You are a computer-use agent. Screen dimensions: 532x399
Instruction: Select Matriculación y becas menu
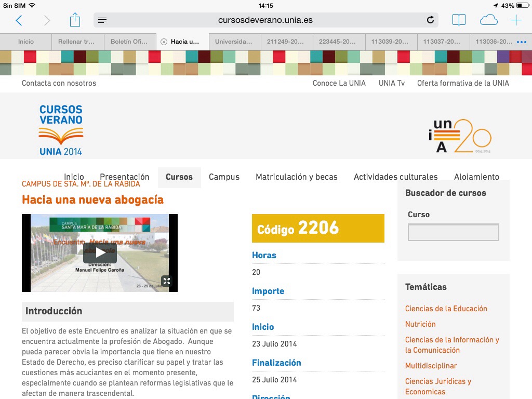(x=296, y=177)
